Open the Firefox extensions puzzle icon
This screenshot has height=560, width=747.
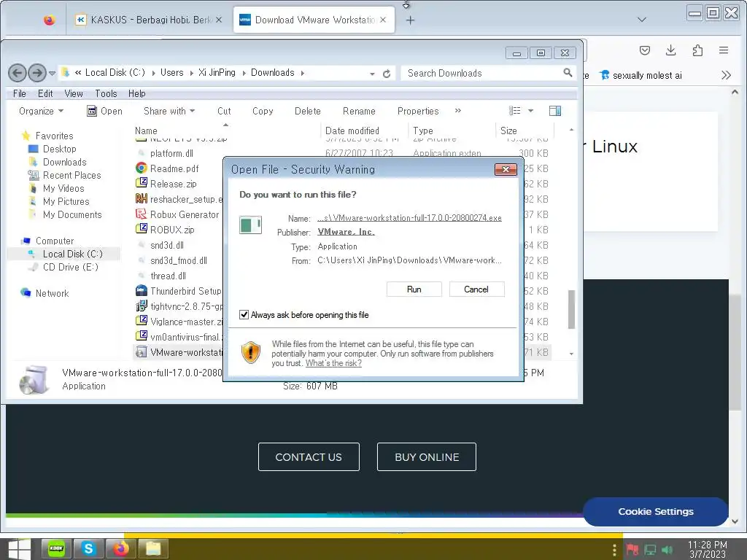coord(697,50)
